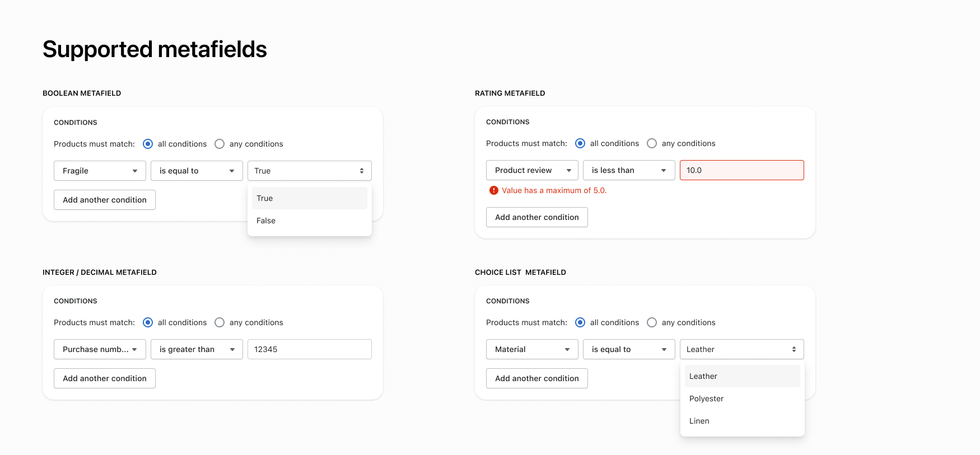Collapse the True value dropdown
Image resolution: width=980 pixels, height=455 pixels.
[310, 171]
